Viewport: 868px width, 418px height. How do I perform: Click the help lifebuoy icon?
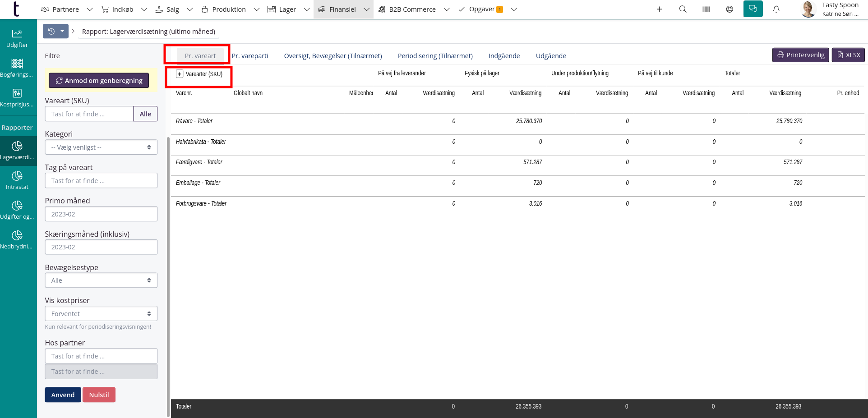click(x=729, y=9)
